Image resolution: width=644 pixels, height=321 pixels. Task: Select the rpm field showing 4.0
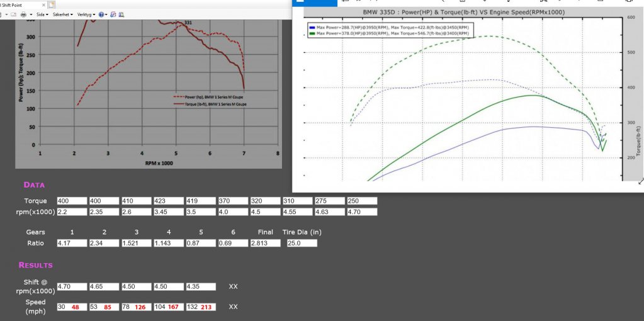pyautogui.click(x=233, y=212)
